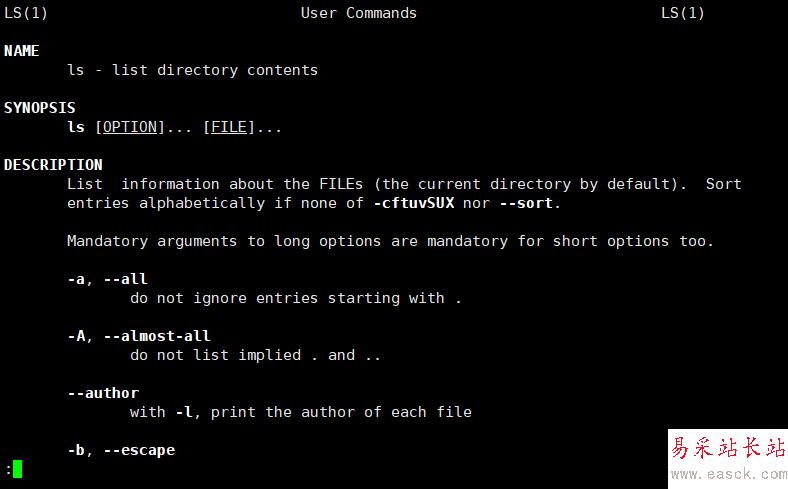Click the bold --almost-all option
Viewport: 788px width, 489px height.
tap(157, 336)
